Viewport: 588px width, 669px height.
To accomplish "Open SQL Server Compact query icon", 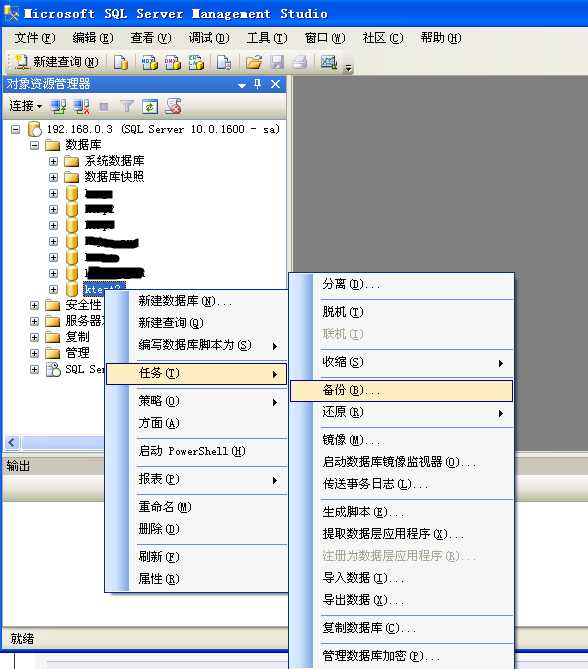I will [224, 63].
